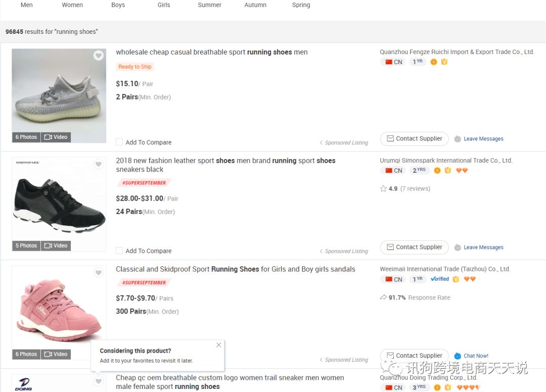
Task: Switch to the Summer category tab
Action: [x=210, y=5]
